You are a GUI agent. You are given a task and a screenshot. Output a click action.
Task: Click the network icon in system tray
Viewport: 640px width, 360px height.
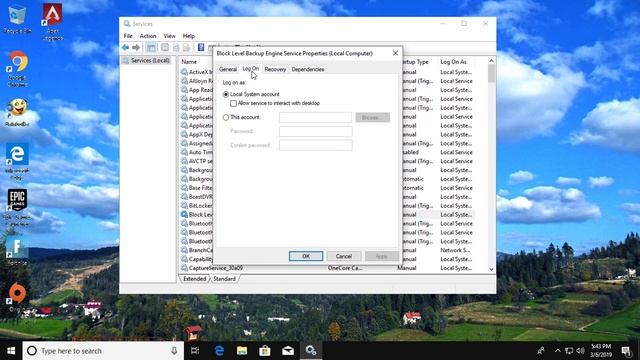pos(569,351)
